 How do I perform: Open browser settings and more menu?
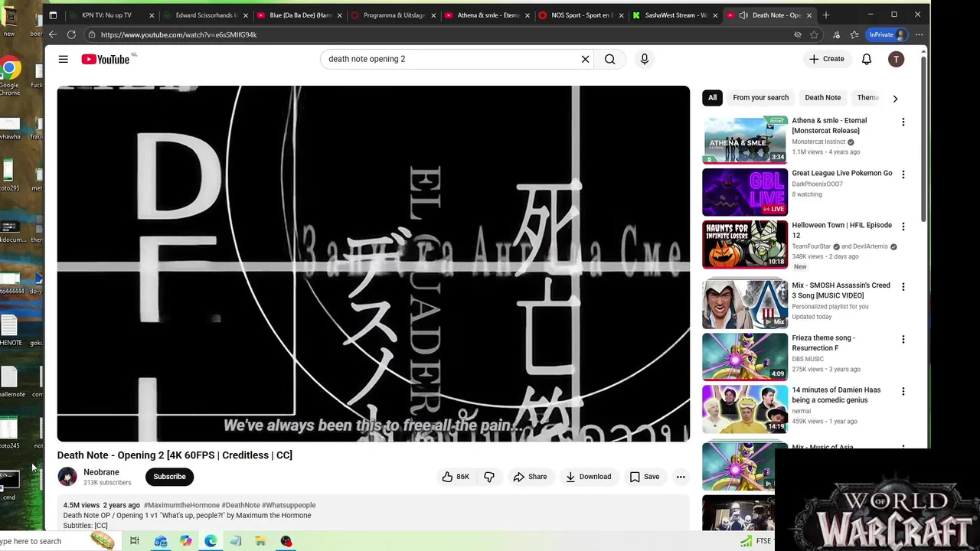pos(919,34)
